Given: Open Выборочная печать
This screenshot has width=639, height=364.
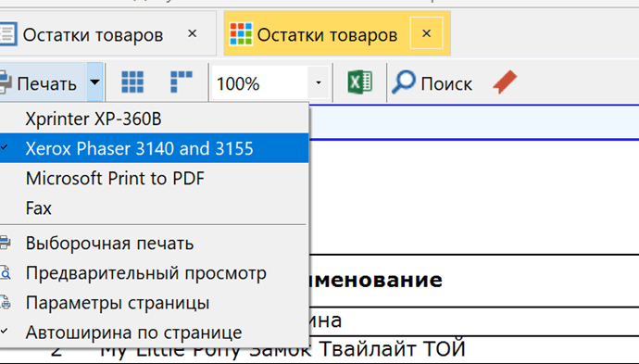Looking at the screenshot, I should click(154, 244).
